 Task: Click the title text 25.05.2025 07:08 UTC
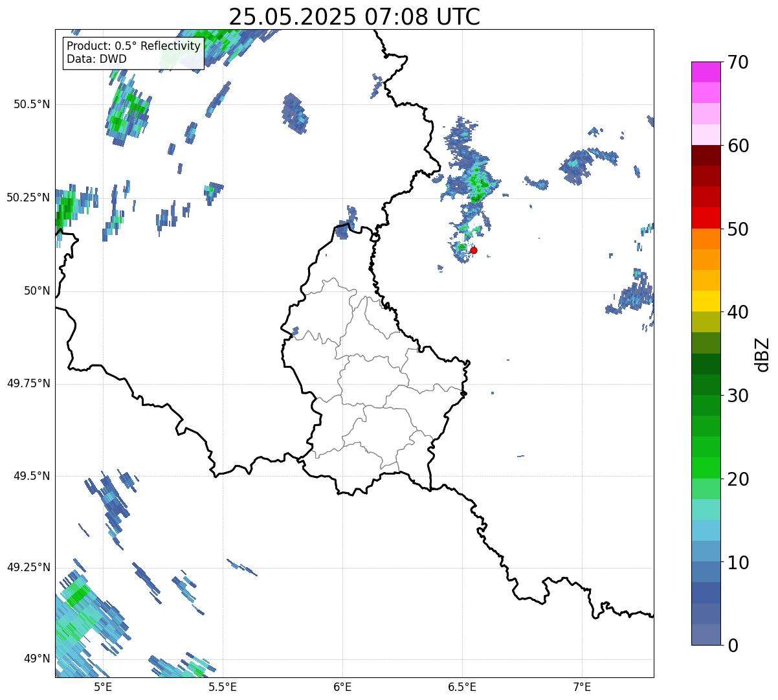(355, 16)
